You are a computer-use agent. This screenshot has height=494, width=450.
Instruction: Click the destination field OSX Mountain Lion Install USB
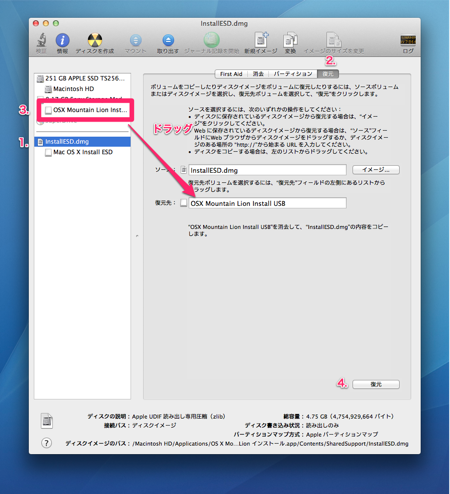(x=267, y=203)
